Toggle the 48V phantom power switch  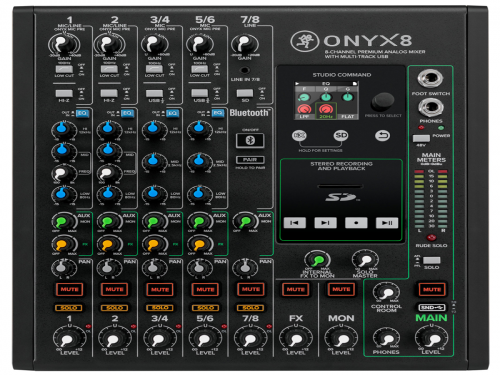pyautogui.click(x=421, y=138)
